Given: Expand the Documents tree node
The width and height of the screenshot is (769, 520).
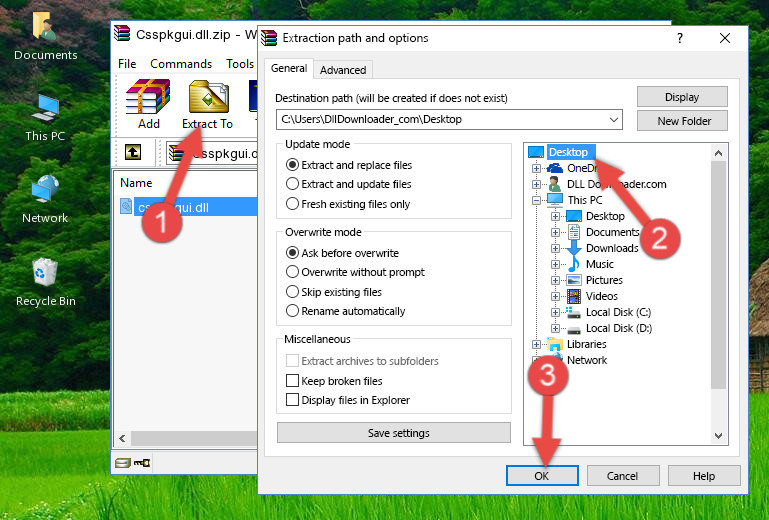Looking at the screenshot, I should pos(555,233).
